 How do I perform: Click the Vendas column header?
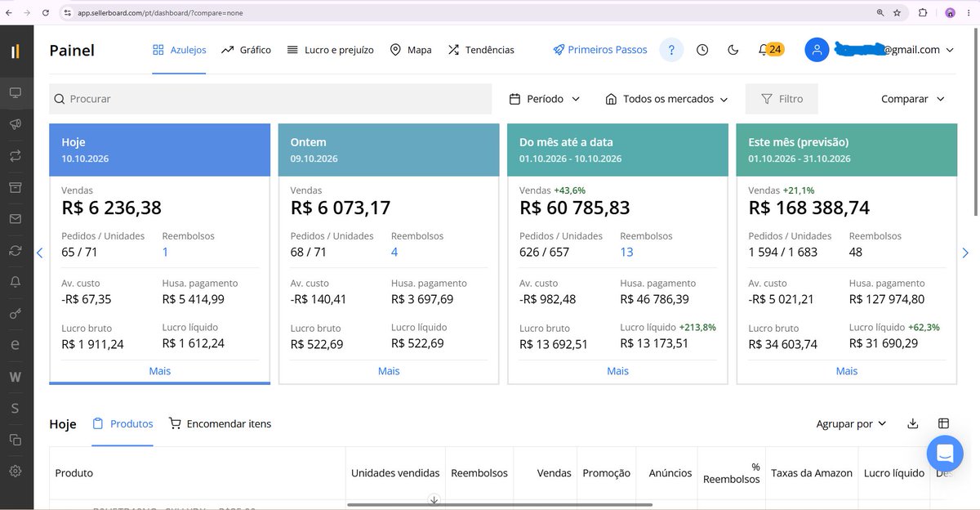click(555, 473)
